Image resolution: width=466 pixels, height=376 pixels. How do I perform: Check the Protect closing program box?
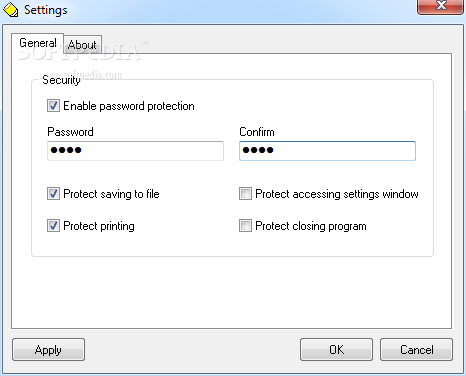click(x=245, y=226)
